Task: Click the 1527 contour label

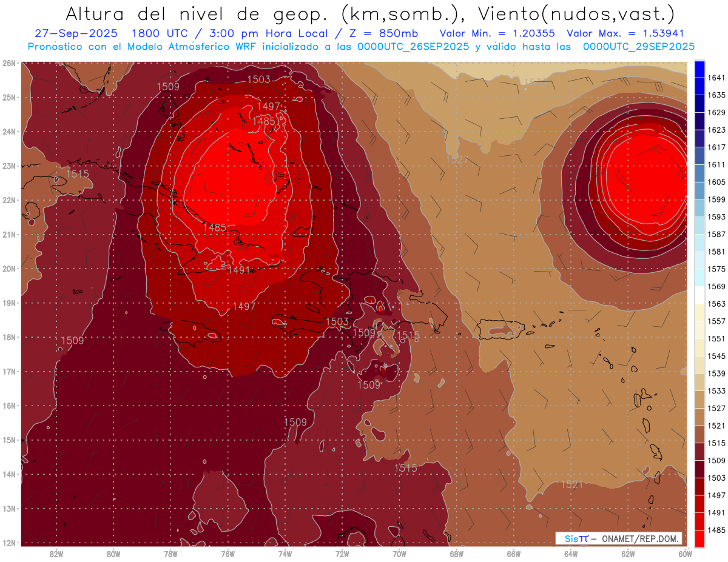Action: [x=457, y=160]
